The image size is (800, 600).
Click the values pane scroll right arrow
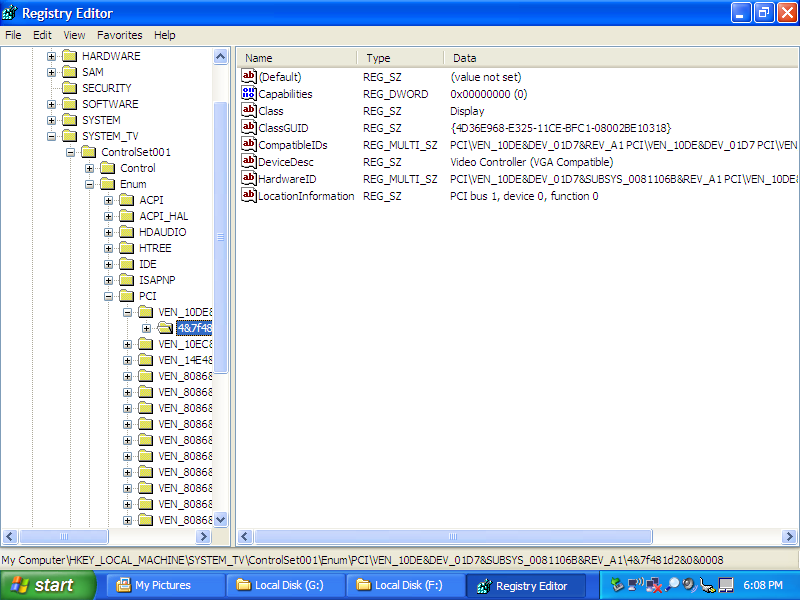click(789, 536)
